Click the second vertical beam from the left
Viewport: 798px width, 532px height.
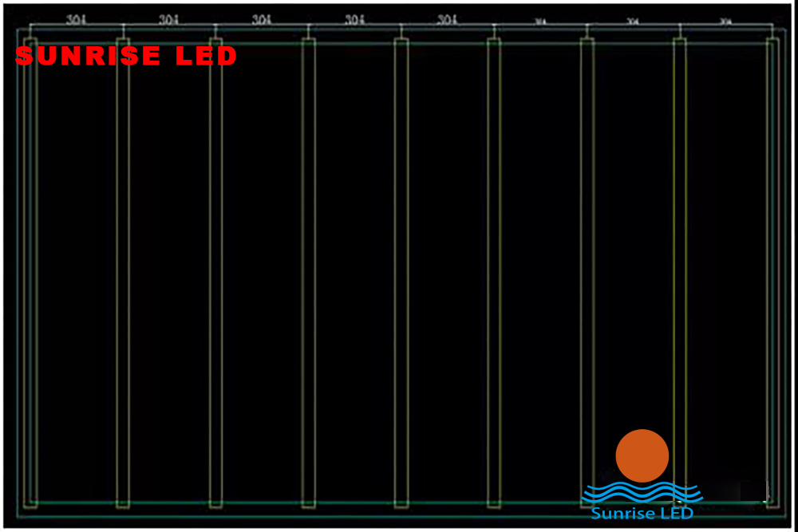tap(121, 271)
